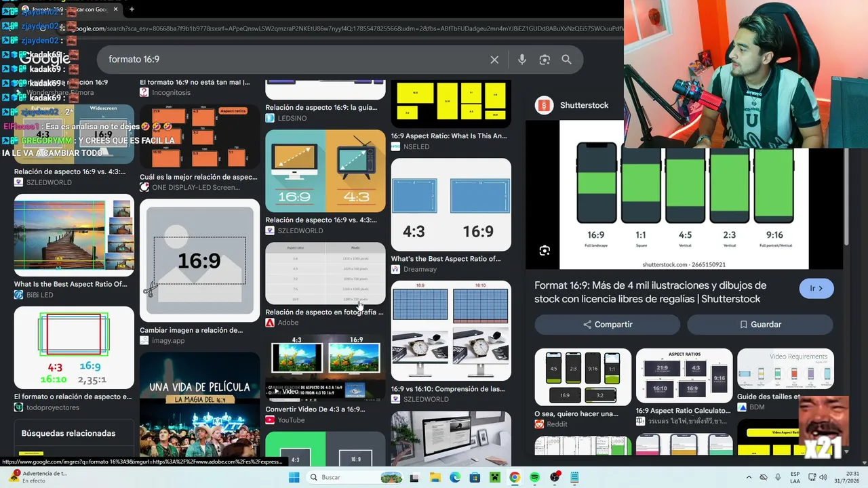Click the BDM source icon in related images
The width and height of the screenshot is (868, 488).
click(x=742, y=407)
